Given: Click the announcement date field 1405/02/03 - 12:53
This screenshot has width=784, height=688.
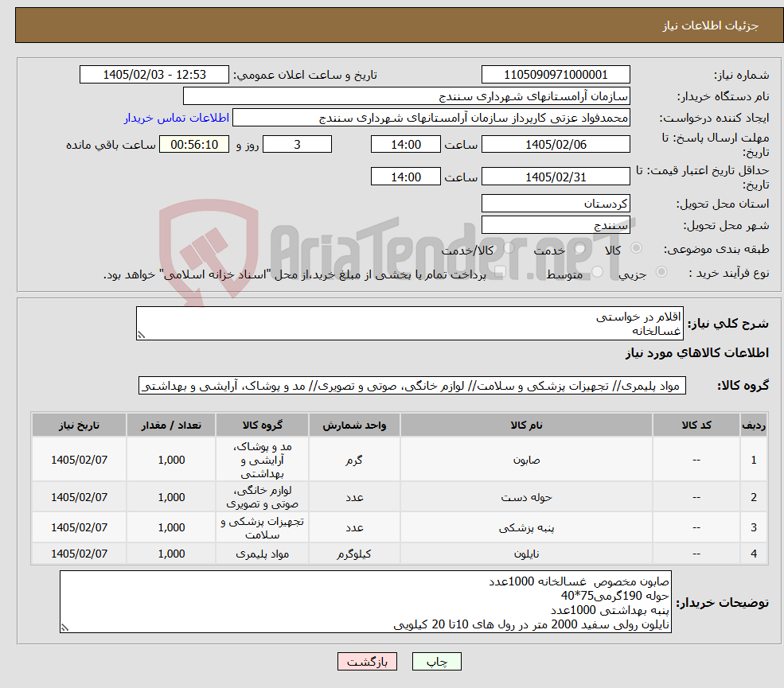Looking at the screenshot, I should point(154,75).
